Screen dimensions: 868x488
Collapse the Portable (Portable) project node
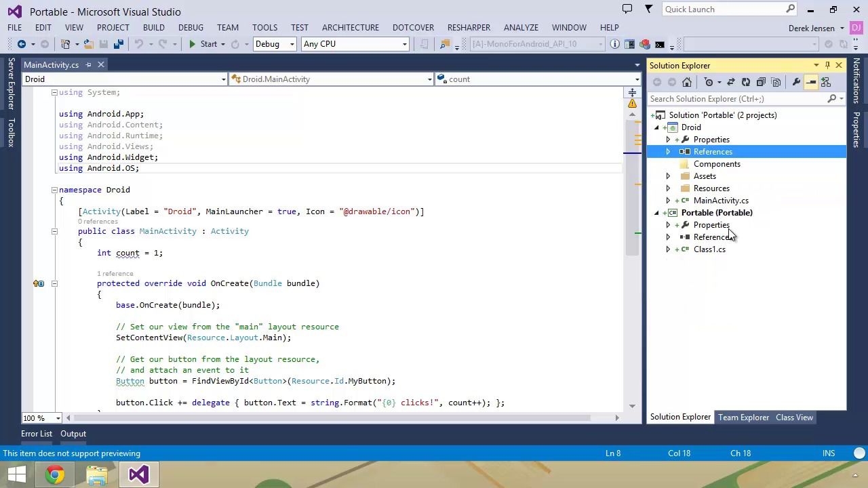click(656, 213)
